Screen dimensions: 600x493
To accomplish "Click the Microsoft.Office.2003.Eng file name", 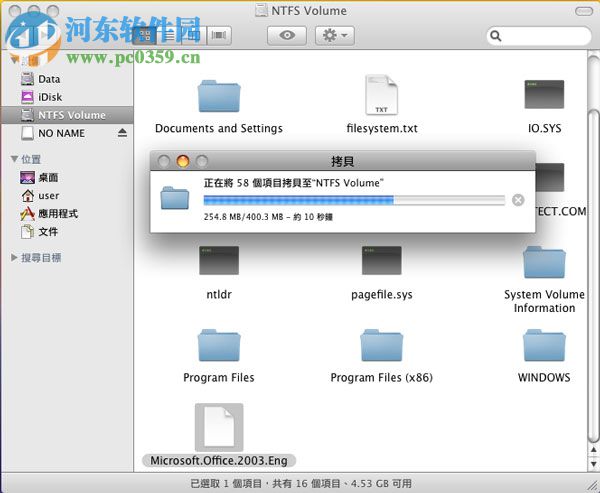I will (x=219, y=460).
